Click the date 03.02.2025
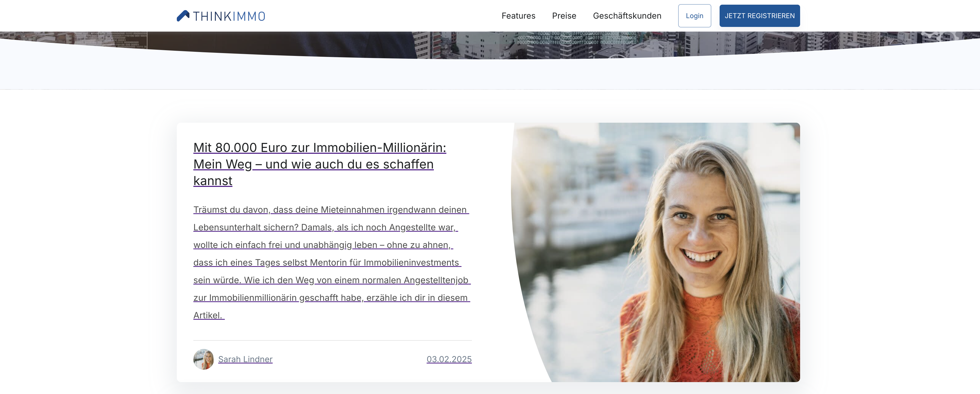 point(449,359)
